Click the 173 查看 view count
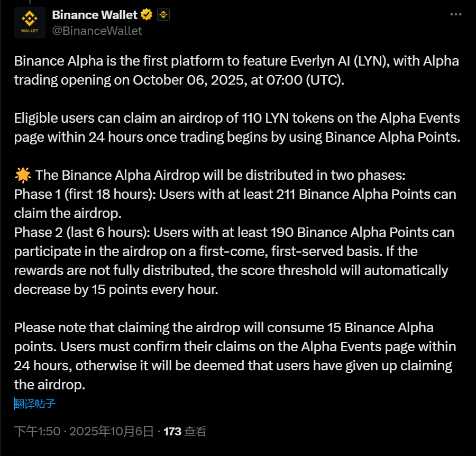The width and height of the screenshot is (476, 456). pos(185,432)
